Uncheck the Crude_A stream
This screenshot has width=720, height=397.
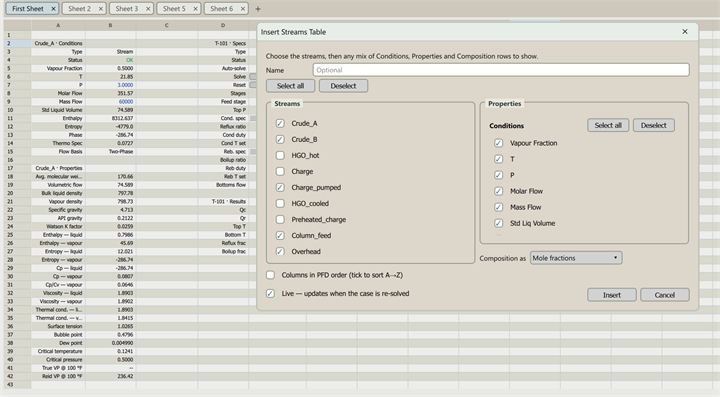(280, 123)
